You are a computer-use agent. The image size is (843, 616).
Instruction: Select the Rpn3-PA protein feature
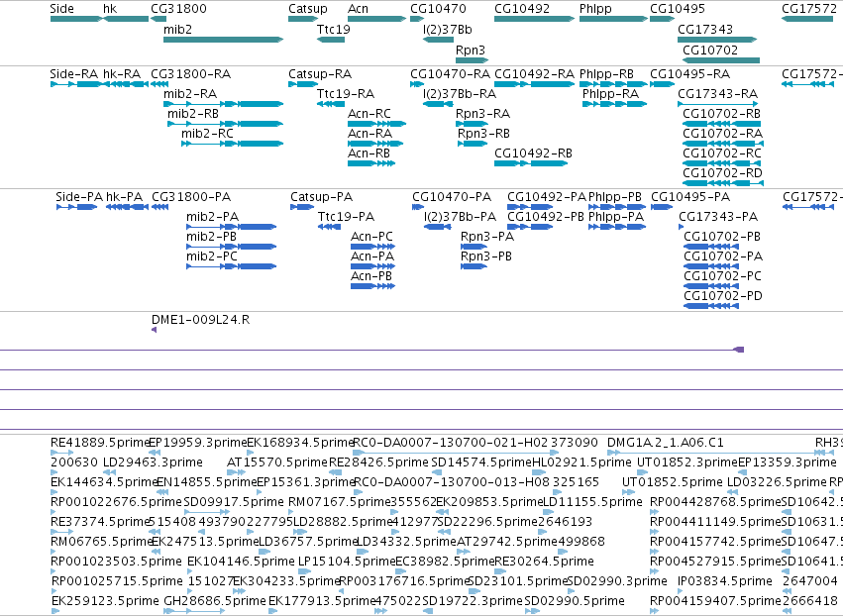click(x=474, y=247)
